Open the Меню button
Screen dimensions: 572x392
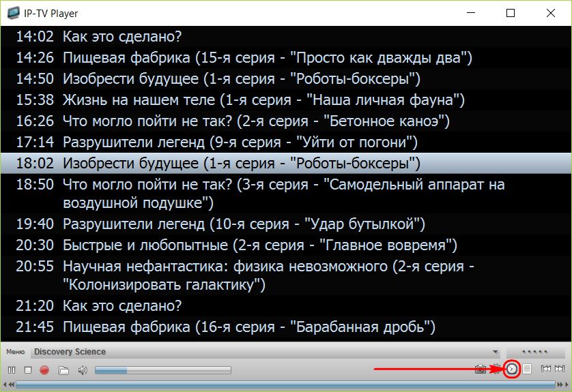pyautogui.click(x=15, y=352)
